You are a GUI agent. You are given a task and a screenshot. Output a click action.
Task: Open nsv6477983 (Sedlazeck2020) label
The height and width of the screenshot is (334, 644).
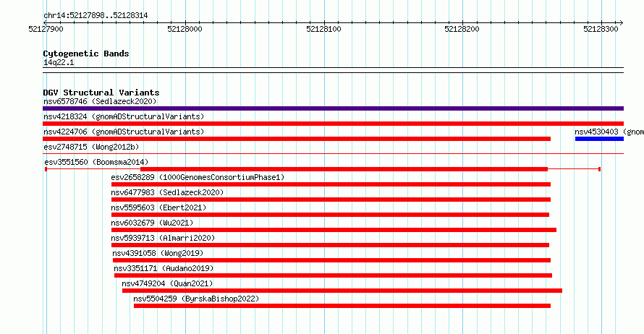tap(167, 192)
